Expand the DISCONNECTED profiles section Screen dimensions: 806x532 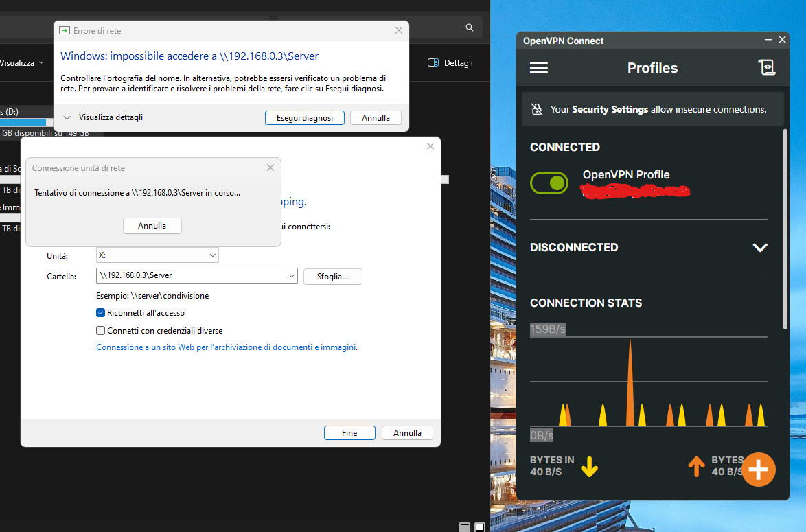pyautogui.click(x=760, y=247)
